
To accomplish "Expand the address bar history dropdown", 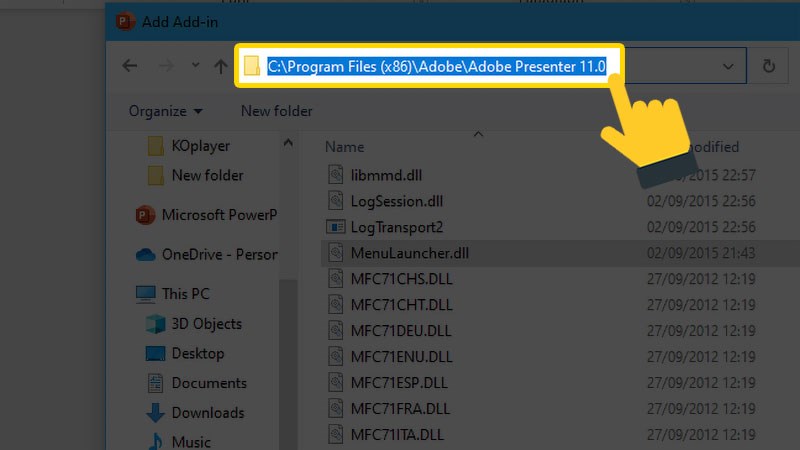I will pos(728,66).
